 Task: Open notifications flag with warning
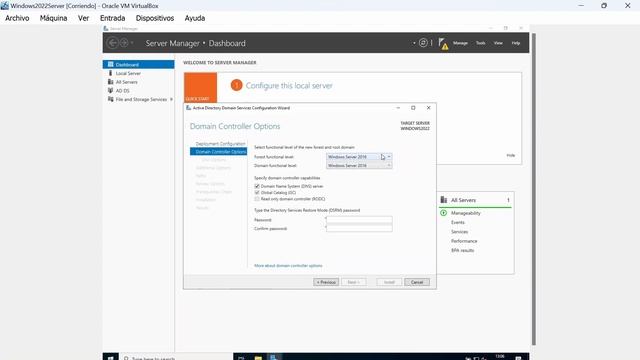pyautogui.click(x=443, y=44)
